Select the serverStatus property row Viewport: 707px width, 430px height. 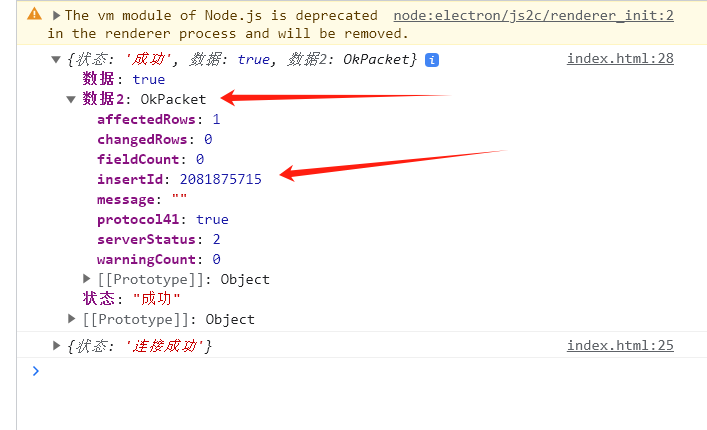pyautogui.click(x=150, y=239)
